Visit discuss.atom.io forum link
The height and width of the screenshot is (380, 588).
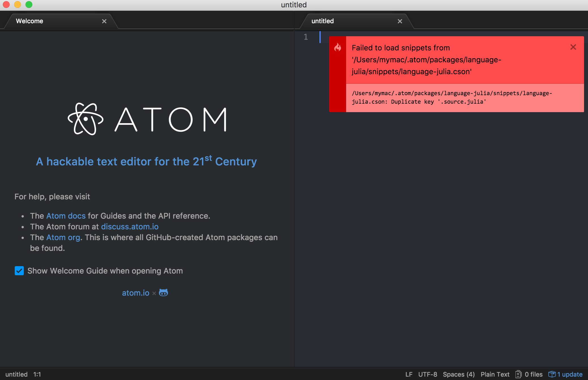130,227
